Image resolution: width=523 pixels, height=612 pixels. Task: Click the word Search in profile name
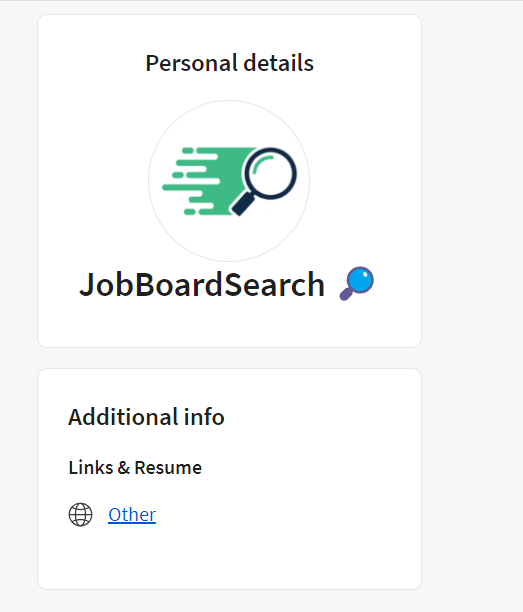click(x=275, y=285)
